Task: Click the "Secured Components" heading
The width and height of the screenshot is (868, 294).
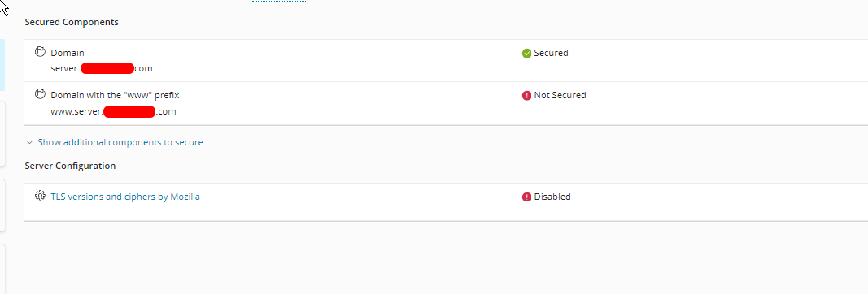Action: 72,22
